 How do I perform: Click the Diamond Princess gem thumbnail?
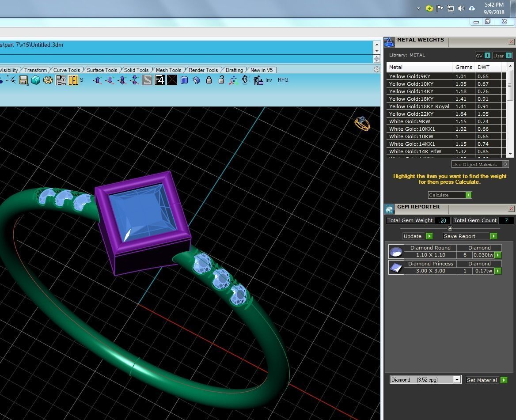[396, 267]
